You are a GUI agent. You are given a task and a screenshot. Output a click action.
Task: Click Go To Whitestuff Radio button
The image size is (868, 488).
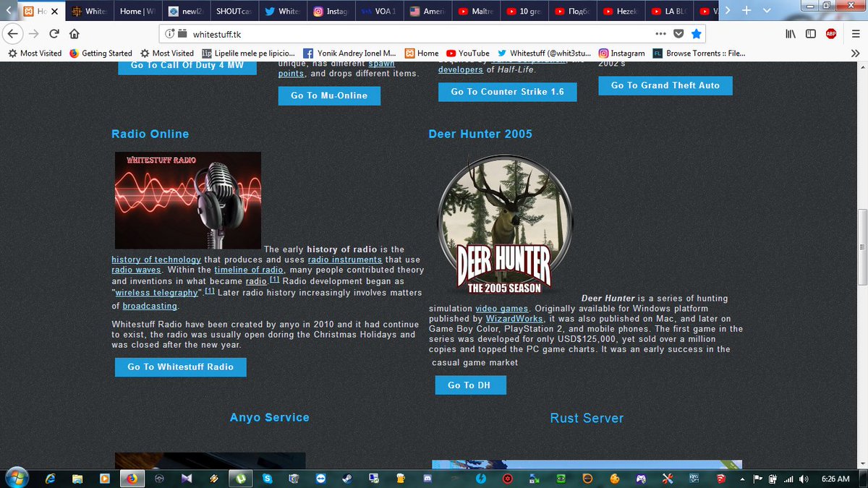(180, 367)
